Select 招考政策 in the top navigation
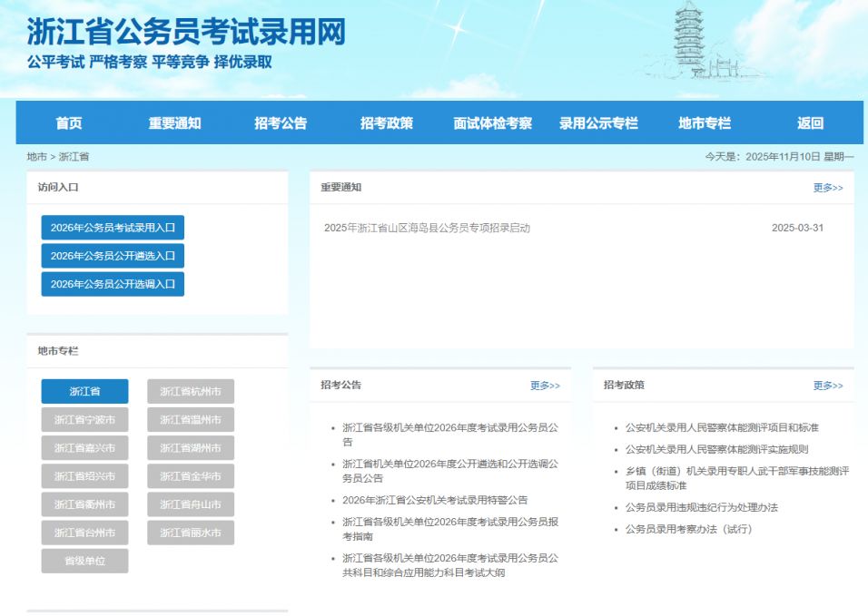Viewport: 868px width, 616px height. [386, 123]
